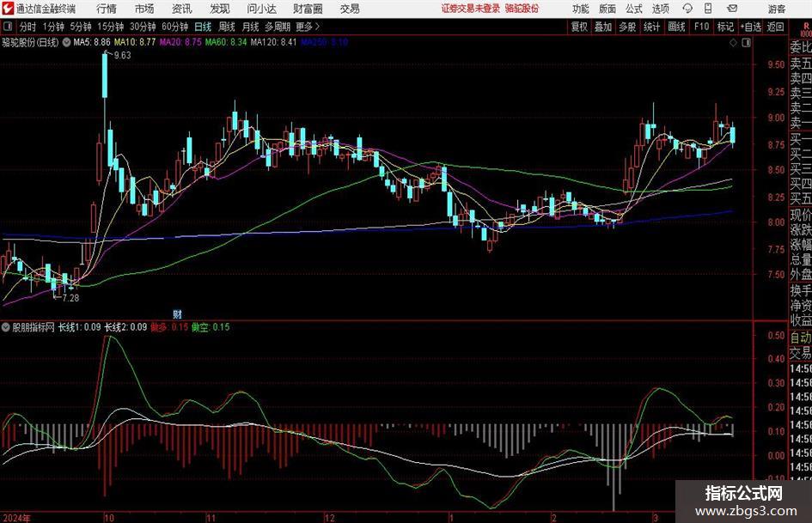Open the 公式 menu

634,9
